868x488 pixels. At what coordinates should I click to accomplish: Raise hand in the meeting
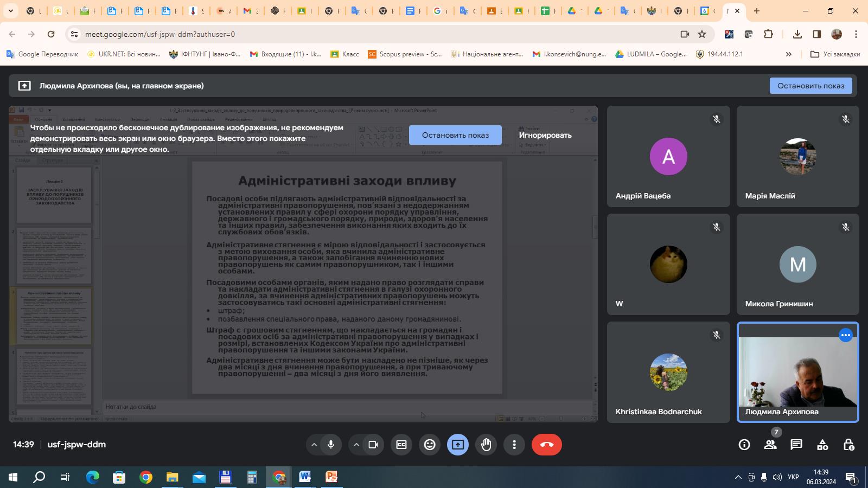tap(486, 445)
